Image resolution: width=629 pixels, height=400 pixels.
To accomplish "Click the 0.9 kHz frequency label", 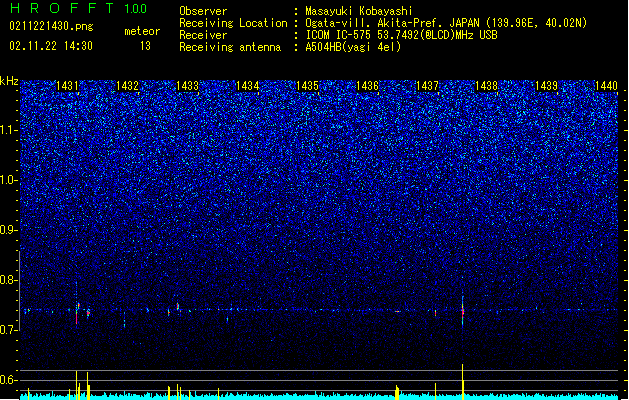I will 9,230.
